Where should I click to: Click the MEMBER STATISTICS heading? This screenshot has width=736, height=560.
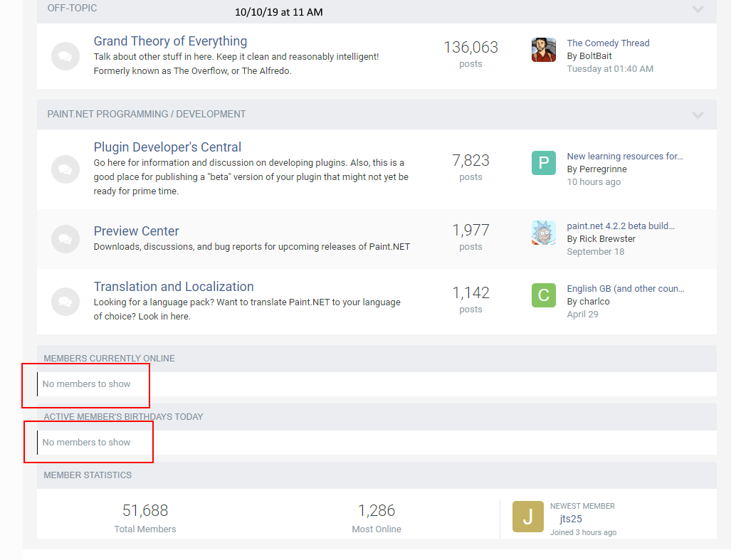88,475
